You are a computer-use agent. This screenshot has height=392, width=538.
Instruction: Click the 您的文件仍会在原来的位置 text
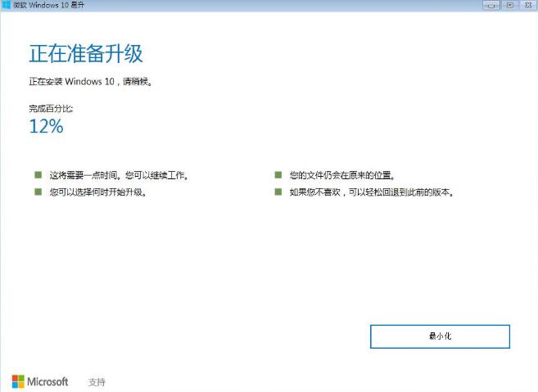point(342,175)
